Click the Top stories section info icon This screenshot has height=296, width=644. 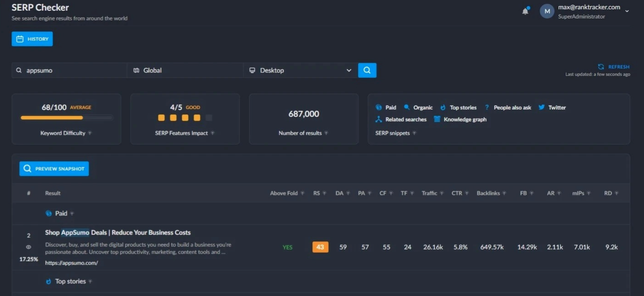tap(90, 281)
